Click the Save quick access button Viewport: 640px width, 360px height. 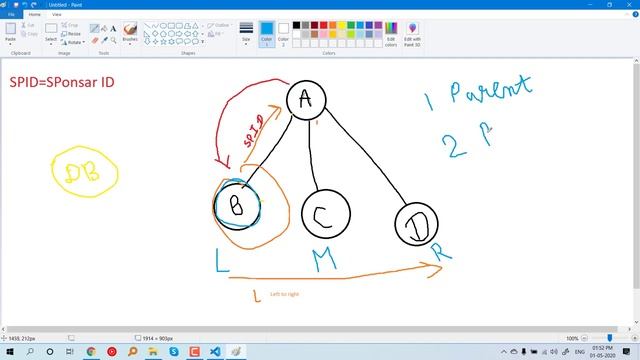[16, 5]
